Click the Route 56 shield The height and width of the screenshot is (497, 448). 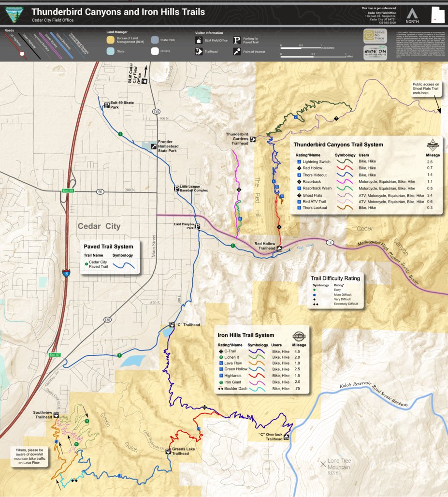pos(100,192)
